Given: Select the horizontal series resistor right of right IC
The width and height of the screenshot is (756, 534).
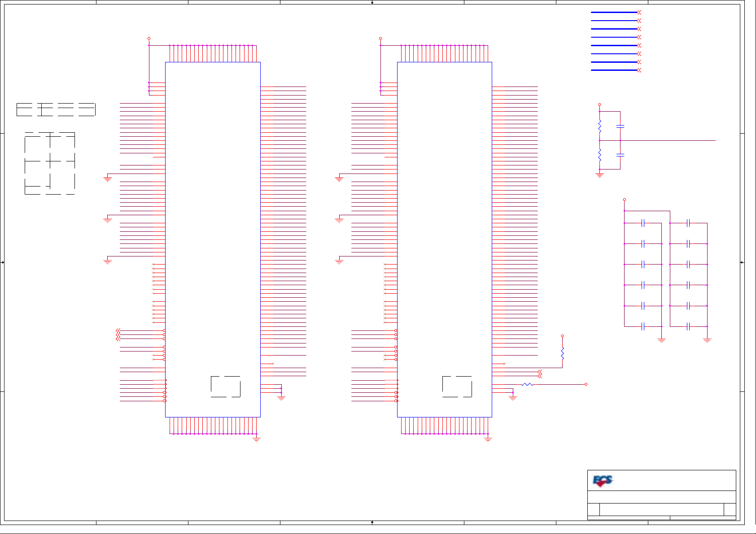Looking at the screenshot, I should [x=527, y=384].
